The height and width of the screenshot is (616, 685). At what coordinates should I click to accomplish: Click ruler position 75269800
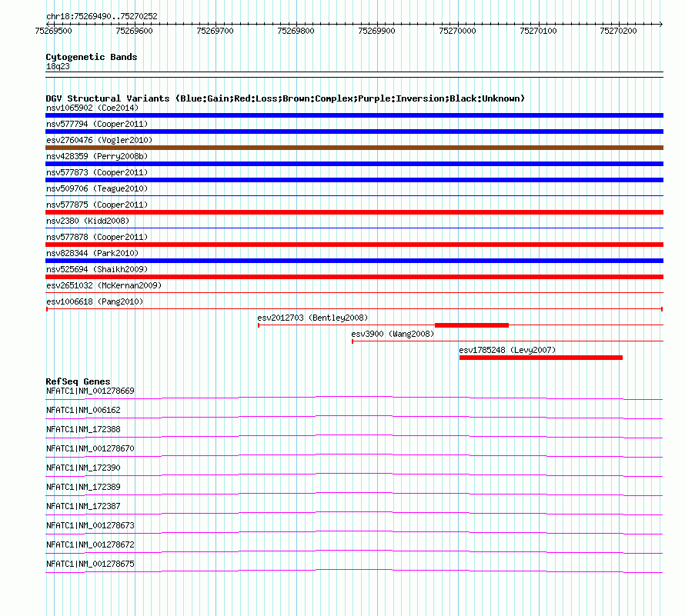coord(296,31)
